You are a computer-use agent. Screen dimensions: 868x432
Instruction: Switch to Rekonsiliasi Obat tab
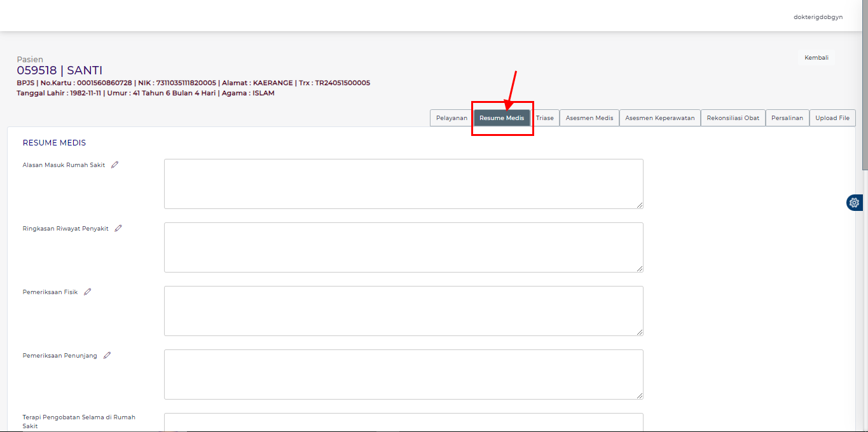[733, 118]
